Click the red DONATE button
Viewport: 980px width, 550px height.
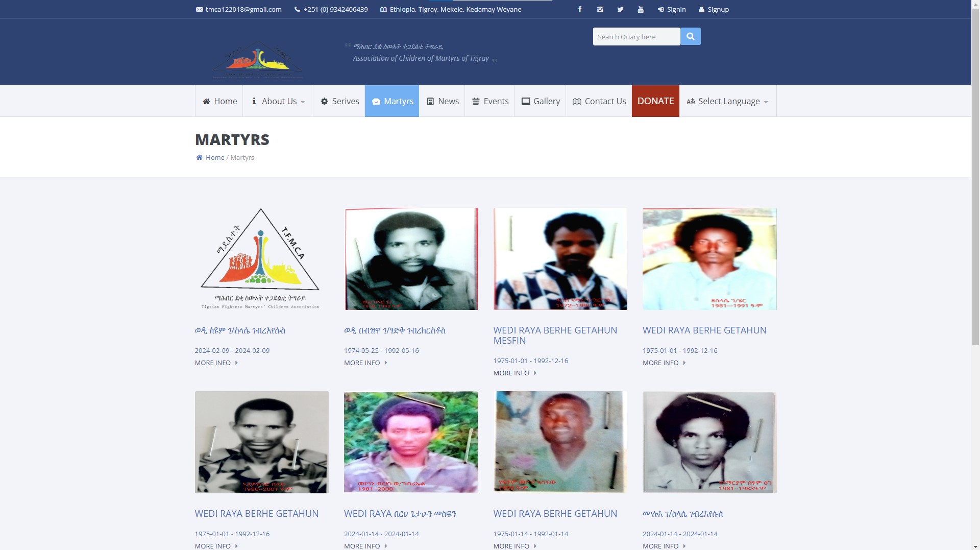655,101
